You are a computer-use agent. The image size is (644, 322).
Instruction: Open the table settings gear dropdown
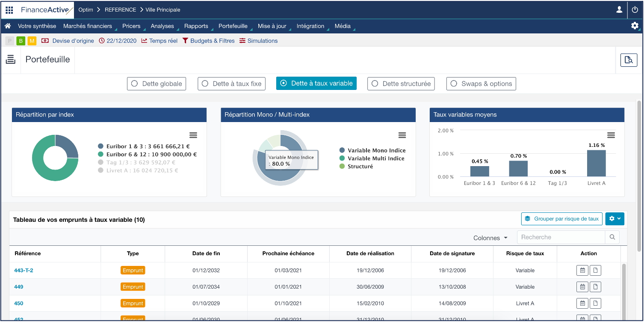coord(614,219)
